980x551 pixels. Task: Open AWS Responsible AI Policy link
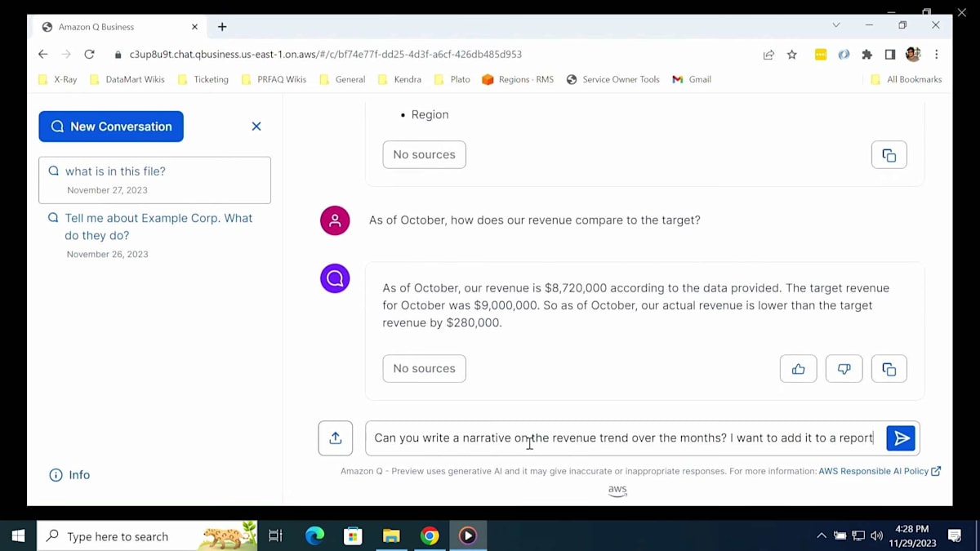[x=880, y=471]
